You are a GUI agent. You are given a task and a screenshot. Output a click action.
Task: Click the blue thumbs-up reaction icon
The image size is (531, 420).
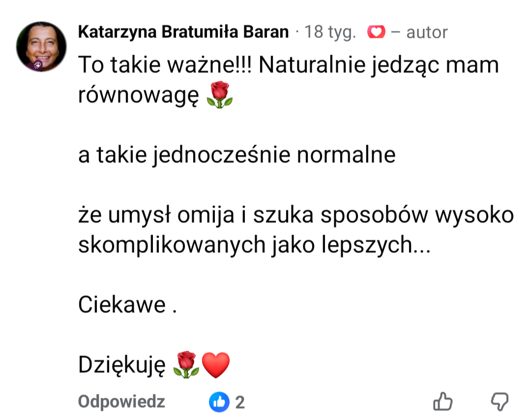coord(219,402)
